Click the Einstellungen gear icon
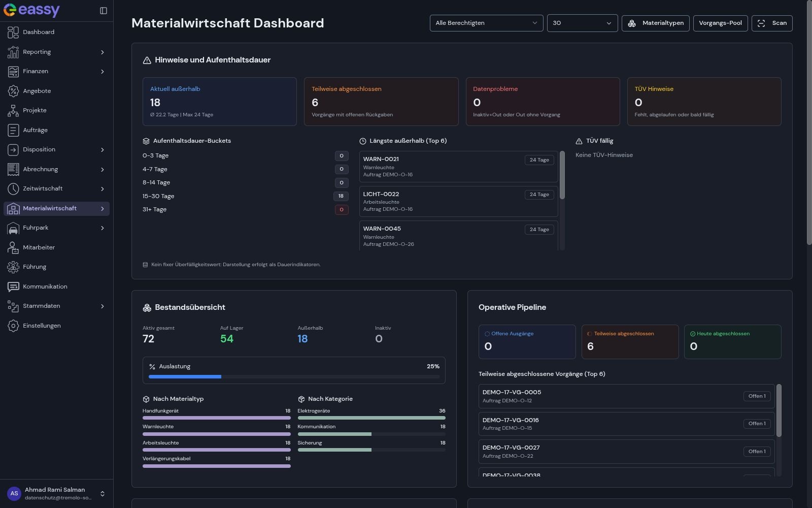812x508 pixels. pyautogui.click(x=13, y=326)
